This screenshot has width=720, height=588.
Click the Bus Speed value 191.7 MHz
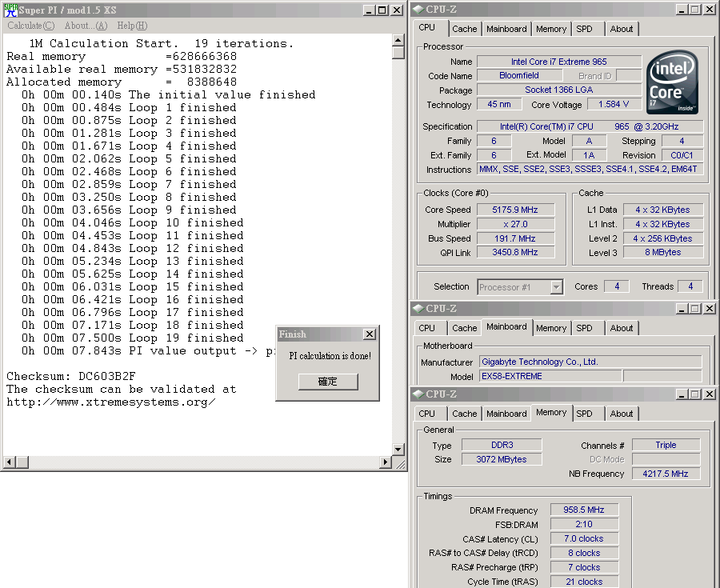[515, 238]
